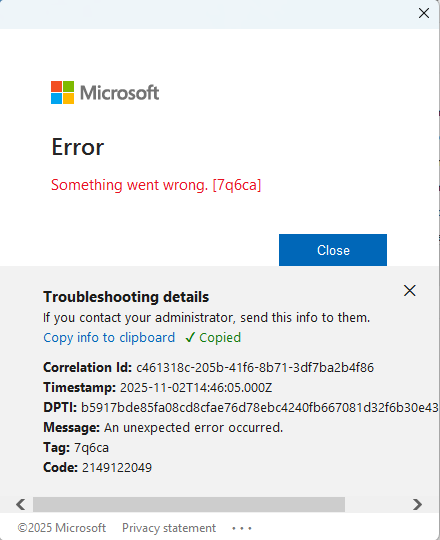This screenshot has height=540, width=440.
Task: Click the right scroll arrow
Action: point(417,504)
